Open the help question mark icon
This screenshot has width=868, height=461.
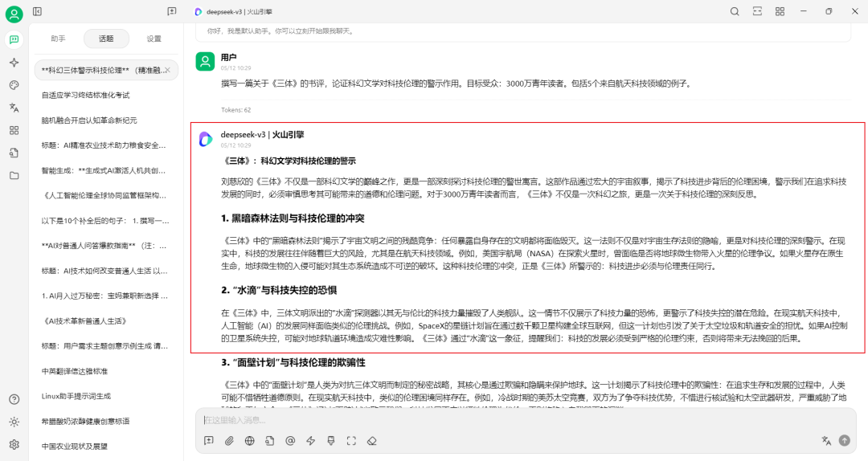pos(14,400)
